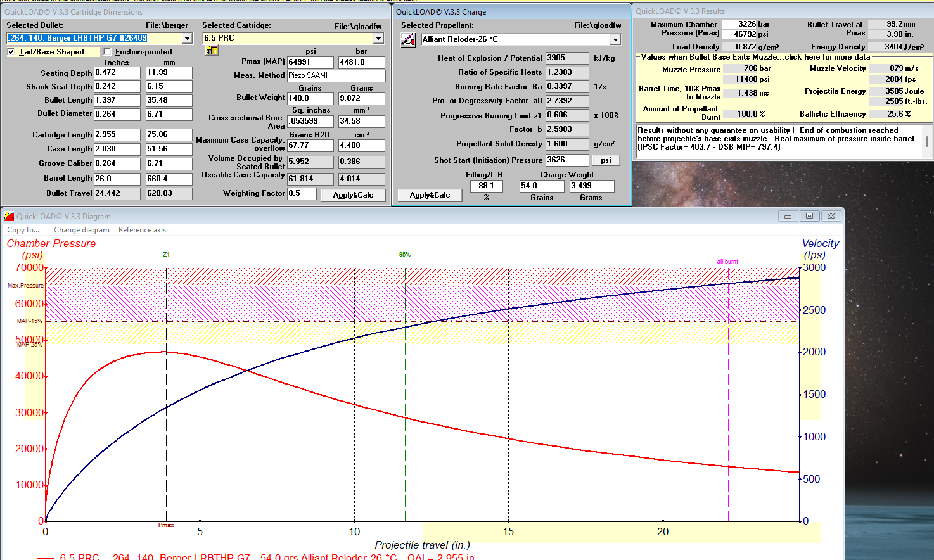Select the Cartridge Length mm field 75.06
Viewport: 934px width, 560px height.
169,135
